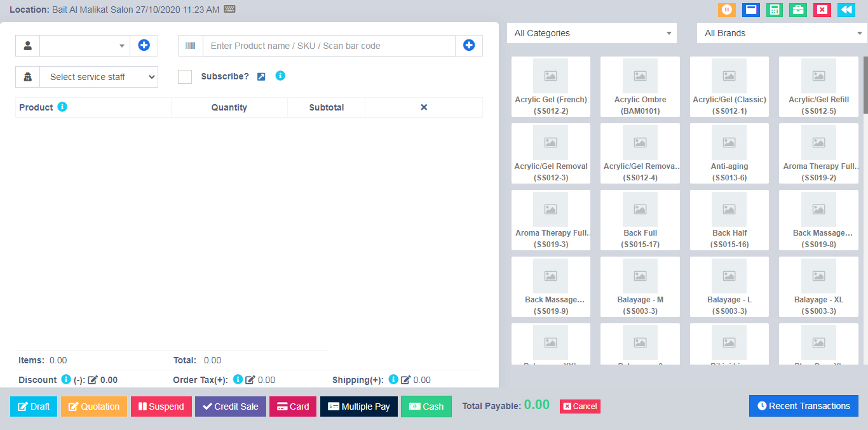Focus the product name / SKU search field

329,46
